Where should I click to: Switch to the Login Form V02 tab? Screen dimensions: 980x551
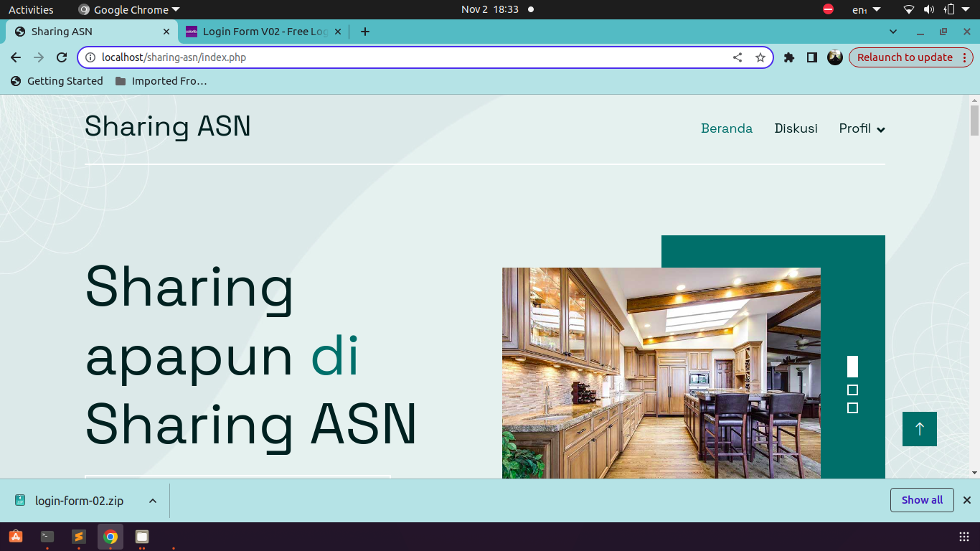264,32
